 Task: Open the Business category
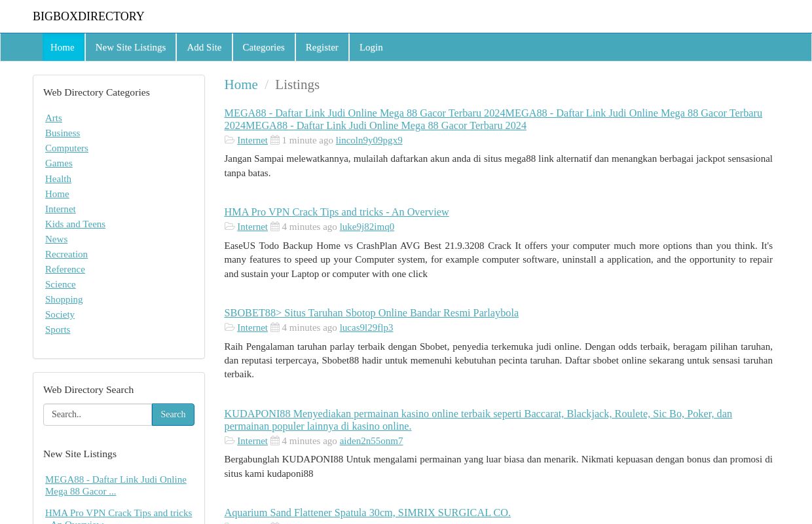click(62, 133)
